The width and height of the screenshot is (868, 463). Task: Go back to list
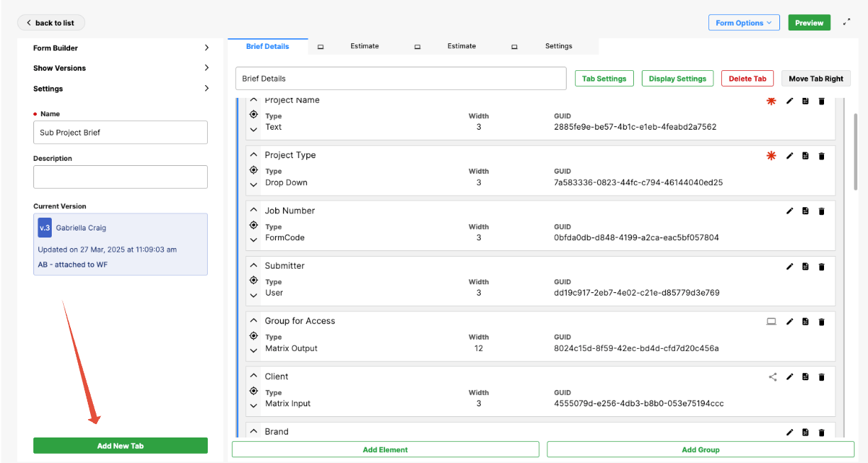click(51, 23)
